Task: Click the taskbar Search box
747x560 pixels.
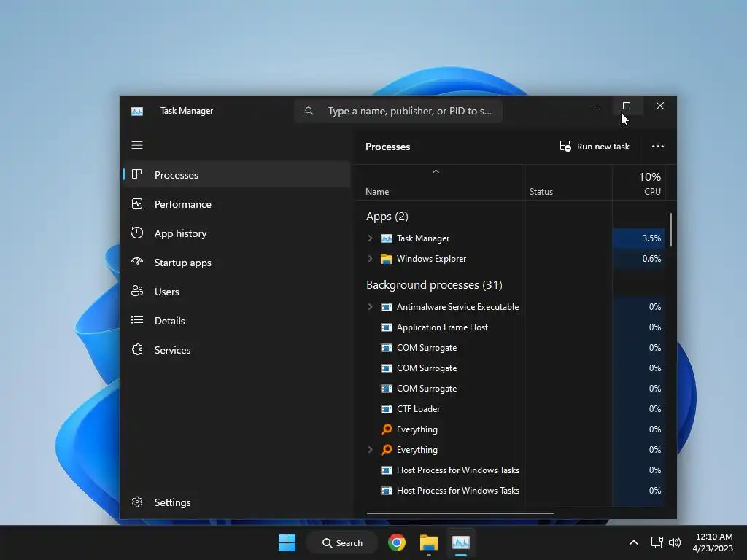Action: click(342, 542)
